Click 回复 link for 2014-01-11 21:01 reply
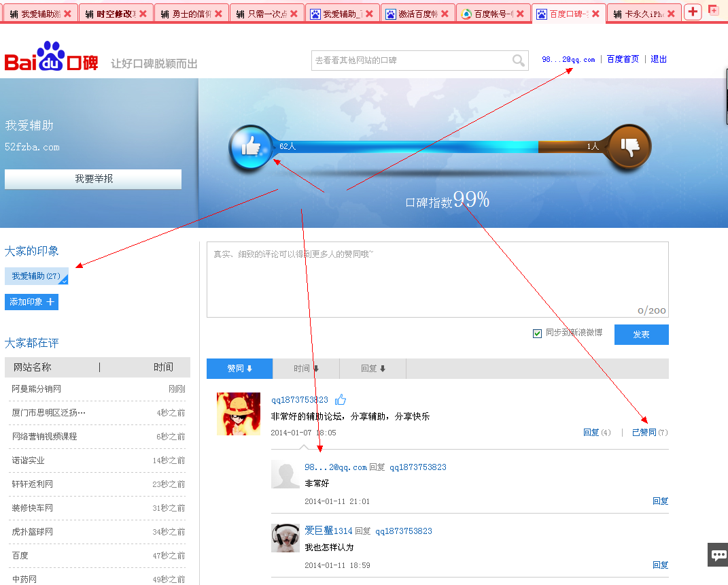This screenshot has height=585, width=728. (x=660, y=501)
